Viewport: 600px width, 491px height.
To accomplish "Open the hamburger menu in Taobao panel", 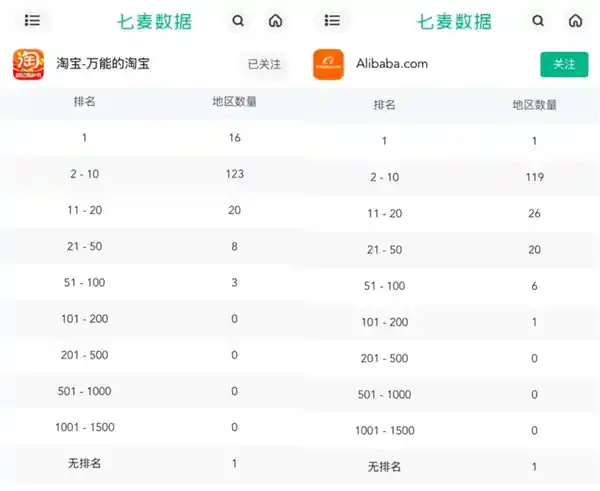I will pyautogui.click(x=33, y=20).
